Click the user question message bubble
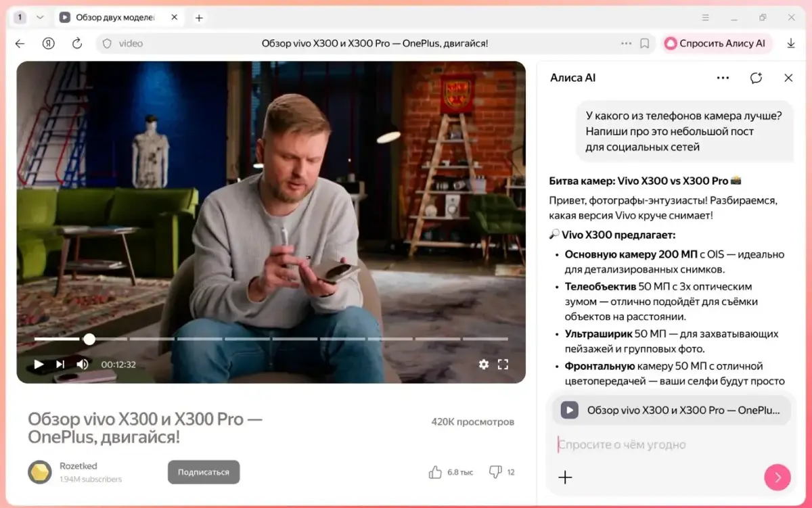Screen dimensions: 812x508 tap(683, 131)
